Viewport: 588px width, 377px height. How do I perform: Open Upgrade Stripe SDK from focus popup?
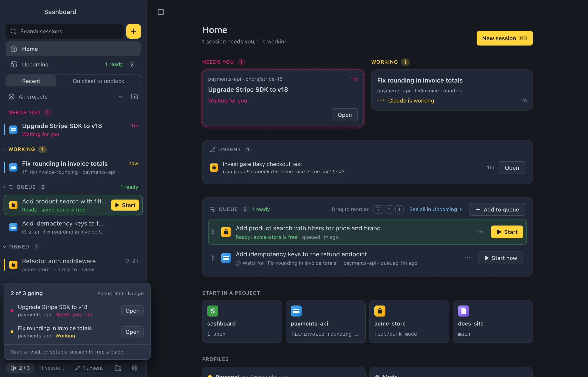click(x=132, y=311)
